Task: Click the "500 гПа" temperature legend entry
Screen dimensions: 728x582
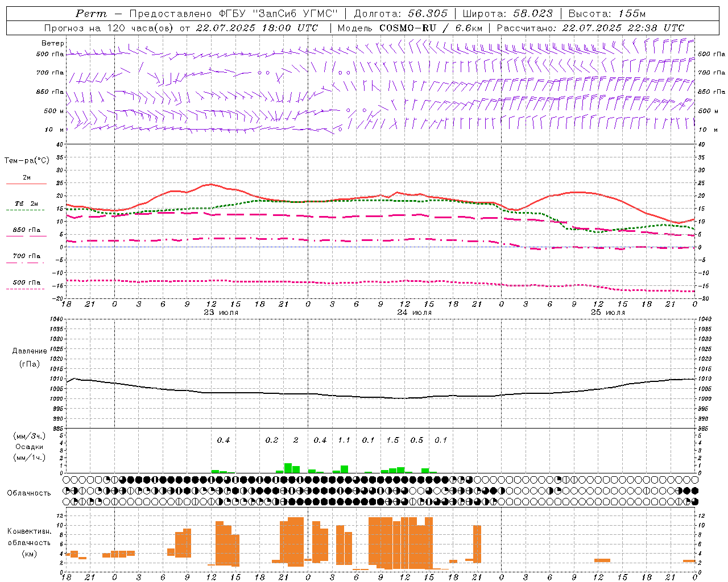Action: coord(27,282)
